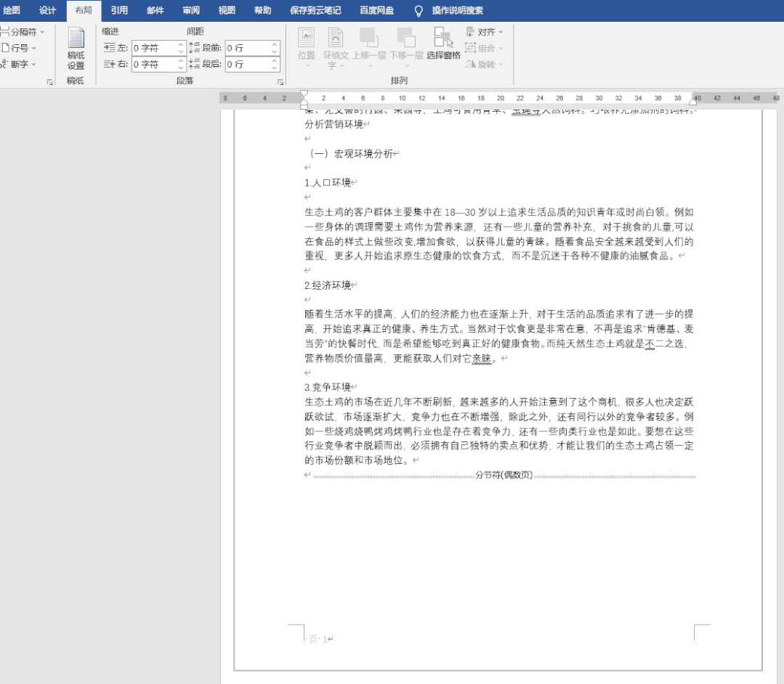Decrease left indent with down stepper arrow

click(181, 52)
